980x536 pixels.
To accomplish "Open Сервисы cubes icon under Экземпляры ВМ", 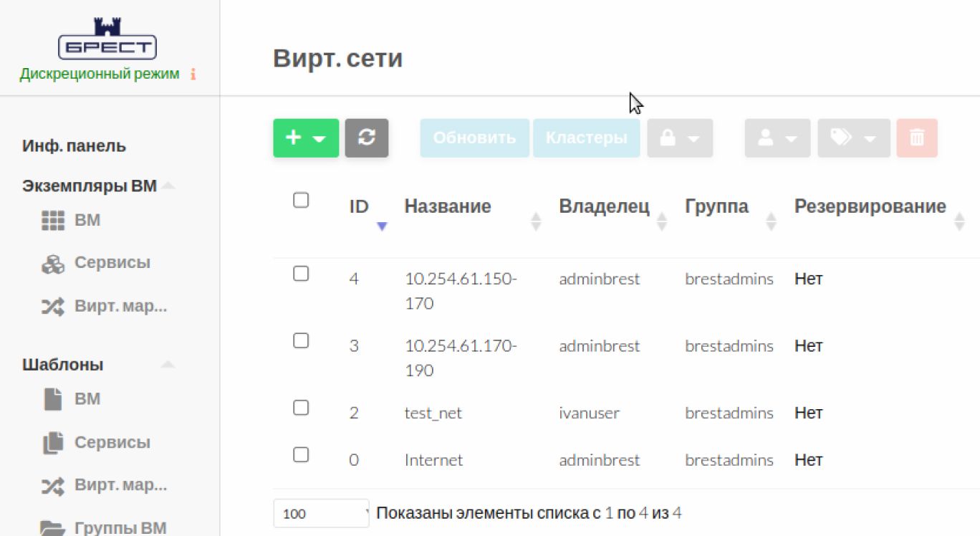I will [x=53, y=264].
